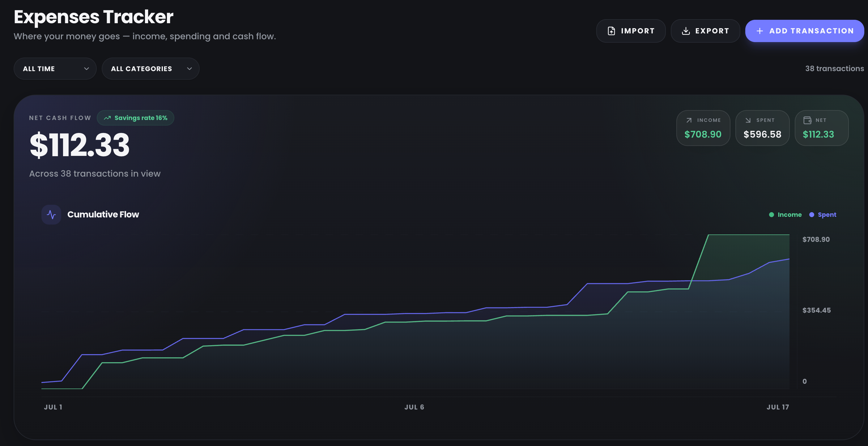Click the JUL 1 x-axis label

click(53, 407)
